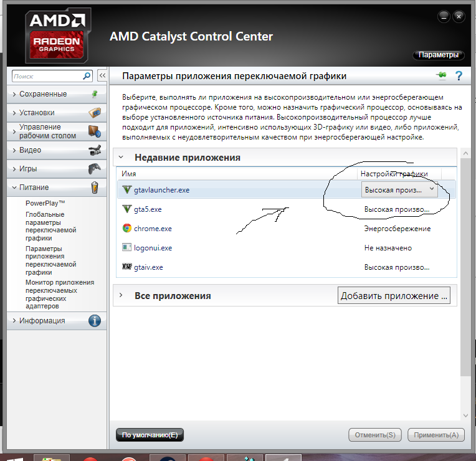The height and width of the screenshot is (461, 476).
Task: Click Добавить приложение button
Action: pos(394,295)
